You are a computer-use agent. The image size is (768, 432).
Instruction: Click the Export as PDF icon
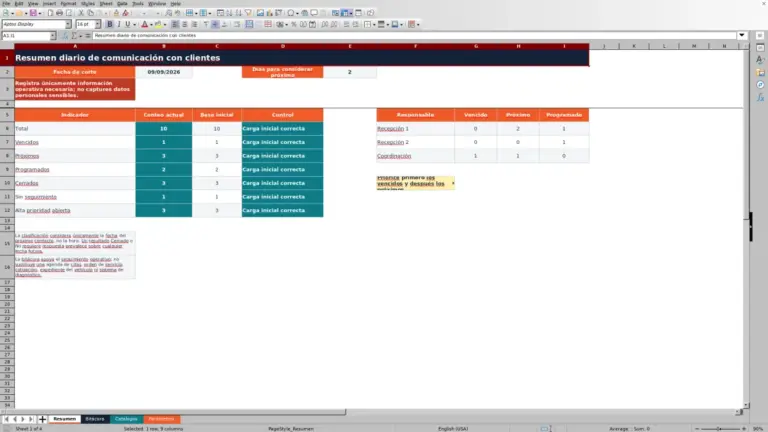(x=50, y=13)
